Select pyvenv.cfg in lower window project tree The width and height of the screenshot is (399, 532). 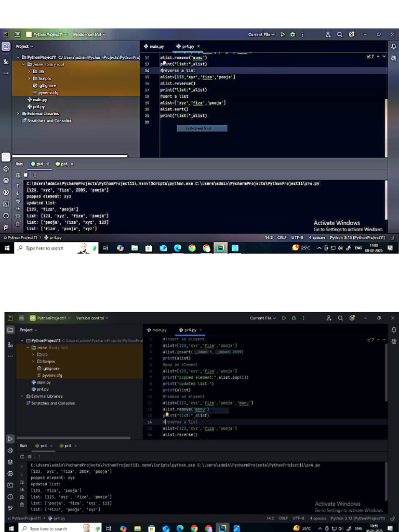(49, 376)
